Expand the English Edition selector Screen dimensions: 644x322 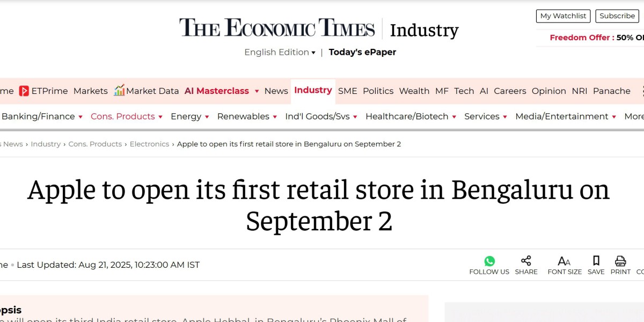point(280,52)
